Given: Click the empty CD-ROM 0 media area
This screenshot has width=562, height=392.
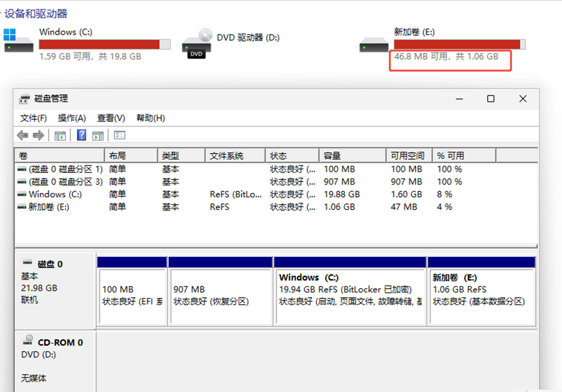Looking at the screenshot, I should point(317,361).
